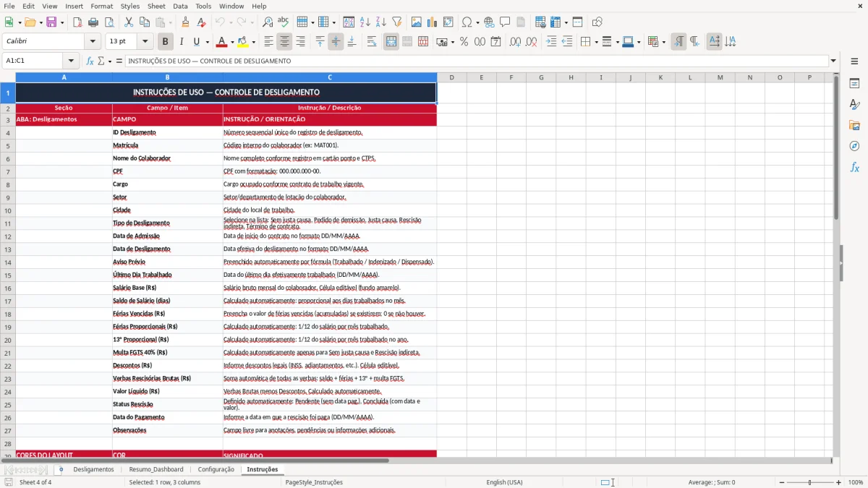Sort descending Z to A
This screenshot has width=868, height=488.
click(381, 22)
